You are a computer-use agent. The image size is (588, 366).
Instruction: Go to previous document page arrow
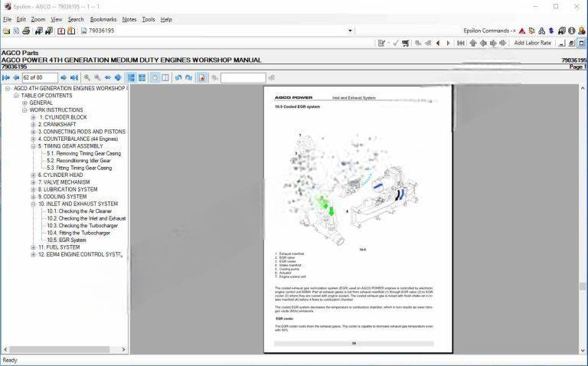[x=16, y=77]
